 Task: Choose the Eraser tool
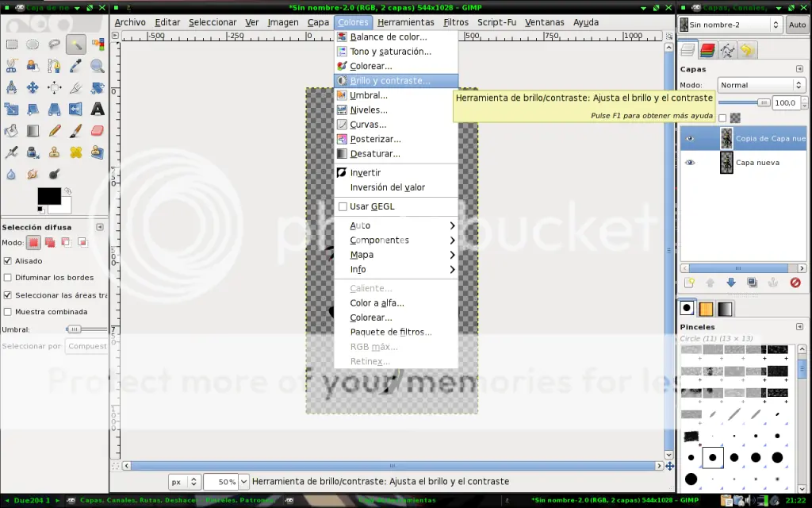click(x=98, y=131)
